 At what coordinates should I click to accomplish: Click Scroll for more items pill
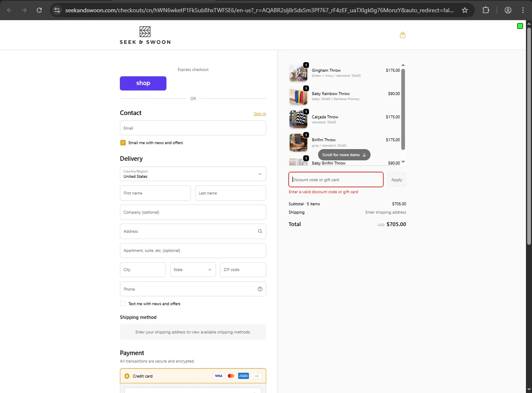point(344,155)
